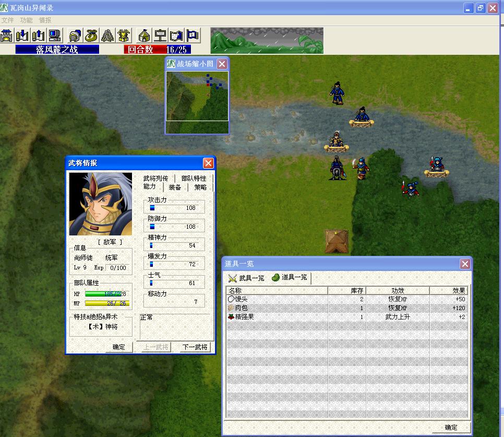Toggle the battlefield minimap icon
The image size is (504, 437).
tap(176, 36)
